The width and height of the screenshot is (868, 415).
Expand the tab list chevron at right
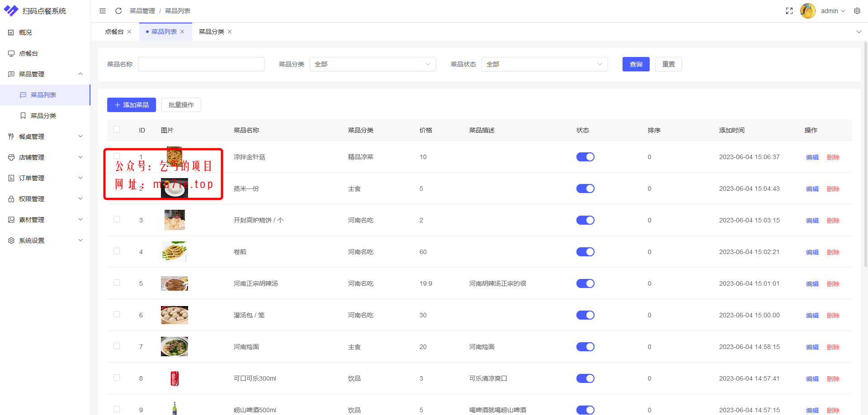coord(859,32)
